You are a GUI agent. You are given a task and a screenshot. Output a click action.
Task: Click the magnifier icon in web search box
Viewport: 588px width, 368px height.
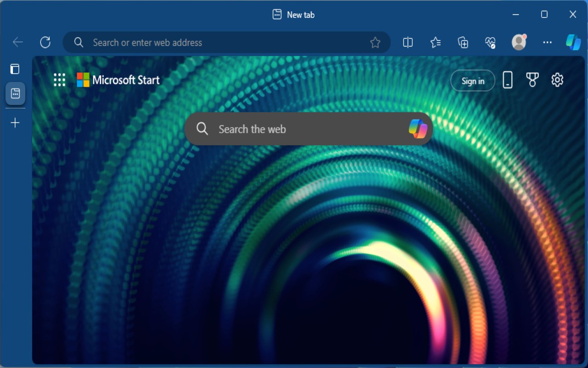pyautogui.click(x=202, y=129)
